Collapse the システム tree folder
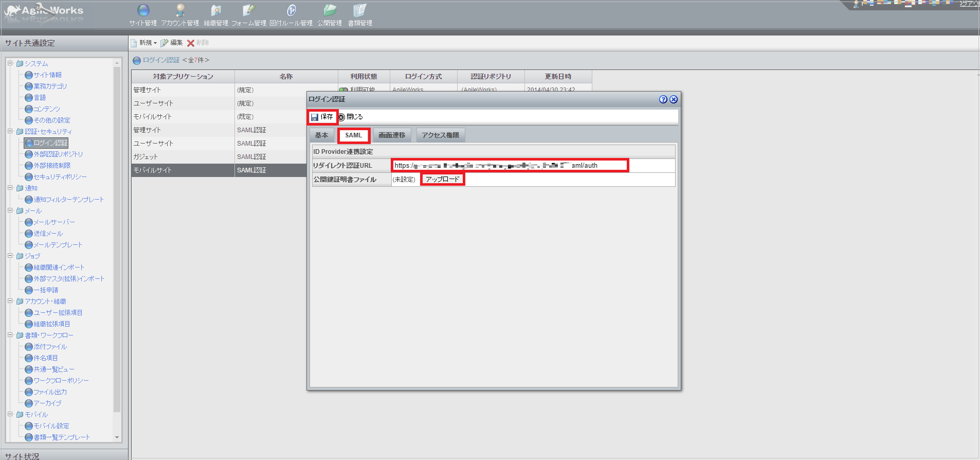The height and width of the screenshot is (460, 980). point(10,63)
